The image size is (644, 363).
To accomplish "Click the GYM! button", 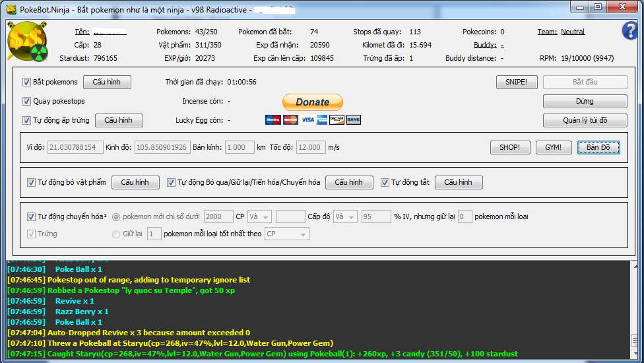I will (x=553, y=147).
